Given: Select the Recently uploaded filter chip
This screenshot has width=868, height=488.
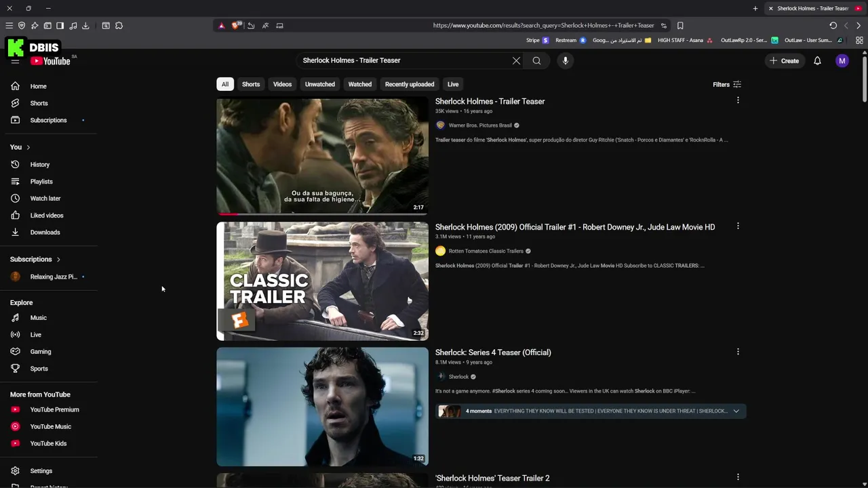Looking at the screenshot, I should [410, 85].
